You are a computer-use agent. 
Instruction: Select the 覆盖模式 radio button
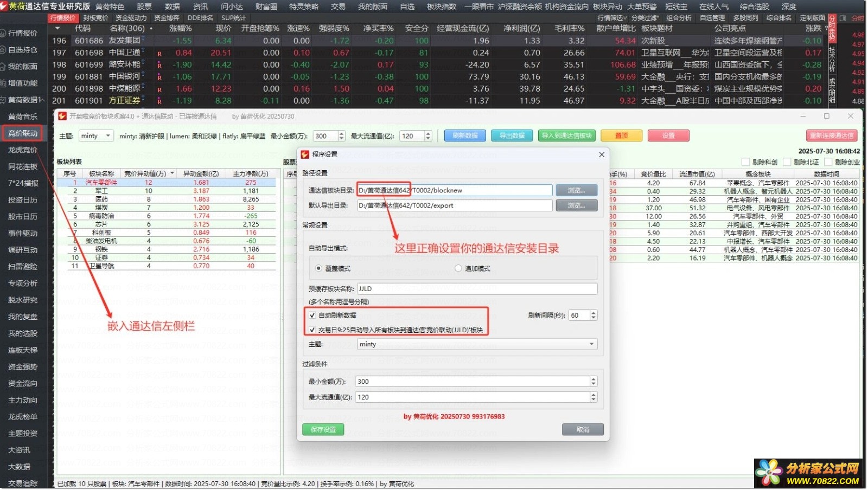[x=318, y=268]
